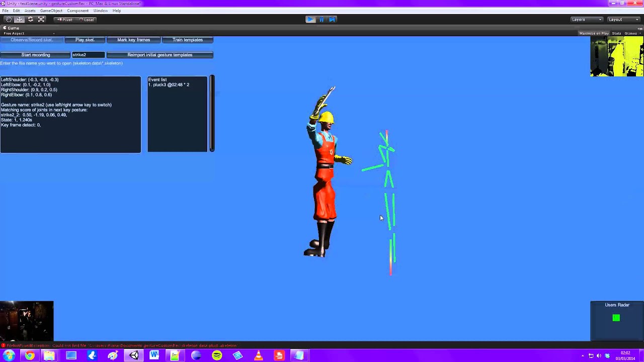Open the GameObject menu
The image size is (644, 362).
(x=51, y=11)
